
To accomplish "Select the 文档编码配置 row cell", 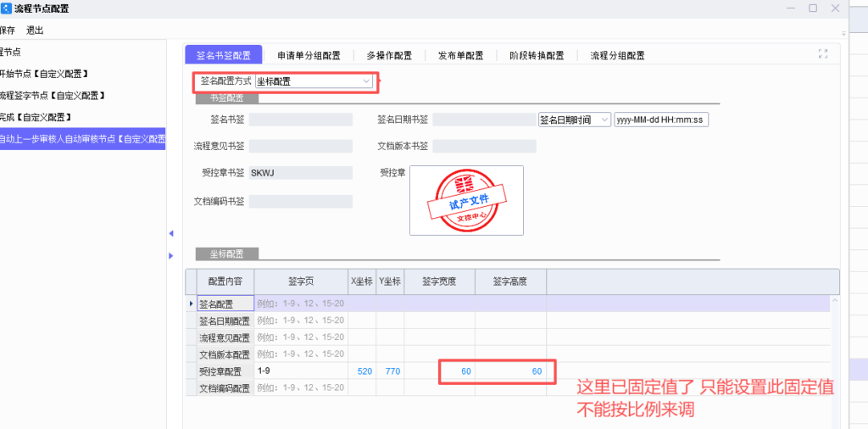I will point(225,387).
